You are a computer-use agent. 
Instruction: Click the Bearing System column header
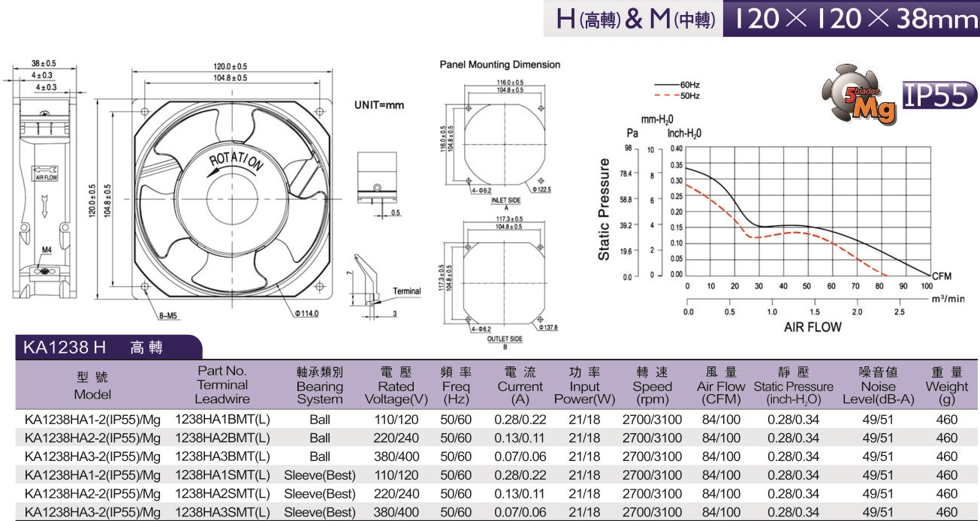(x=319, y=386)
